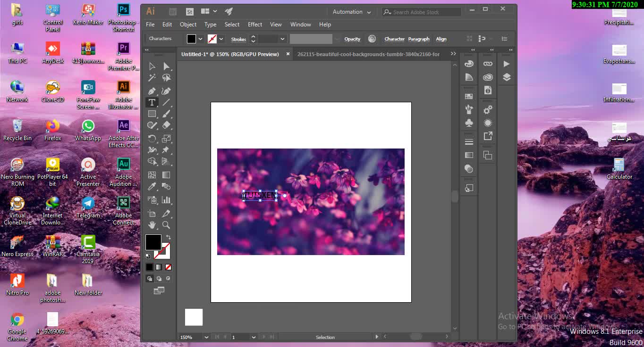644x347 pixels.
Task: Select the Zoom magnifier tool
Action: click(x=166, y=225)
